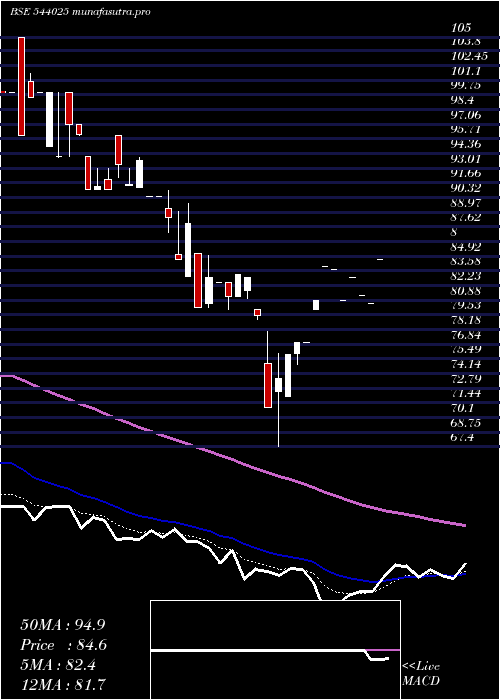The height and width of the screenshot is (700, 500).
Task: Select the 99.75 price axis label
Action: pyautogui.click(x=466, y=86)
